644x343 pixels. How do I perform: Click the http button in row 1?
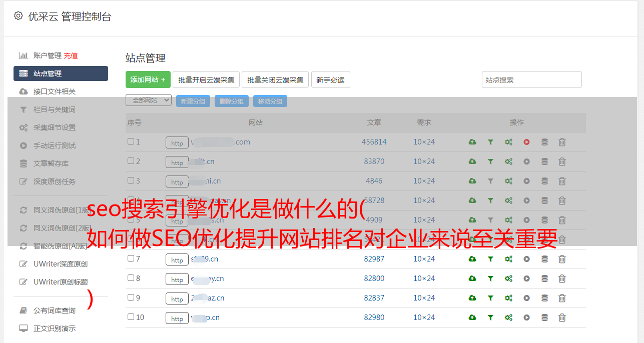point(177,142)
